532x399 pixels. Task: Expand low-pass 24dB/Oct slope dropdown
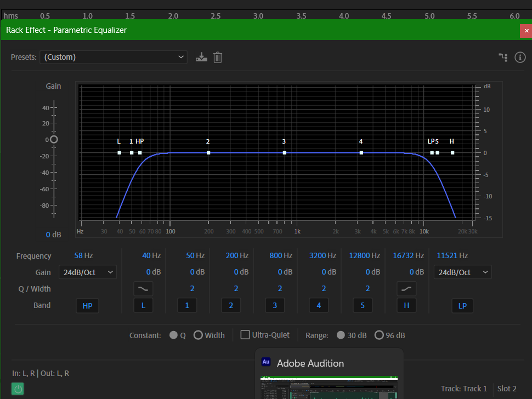coord(462,272)
